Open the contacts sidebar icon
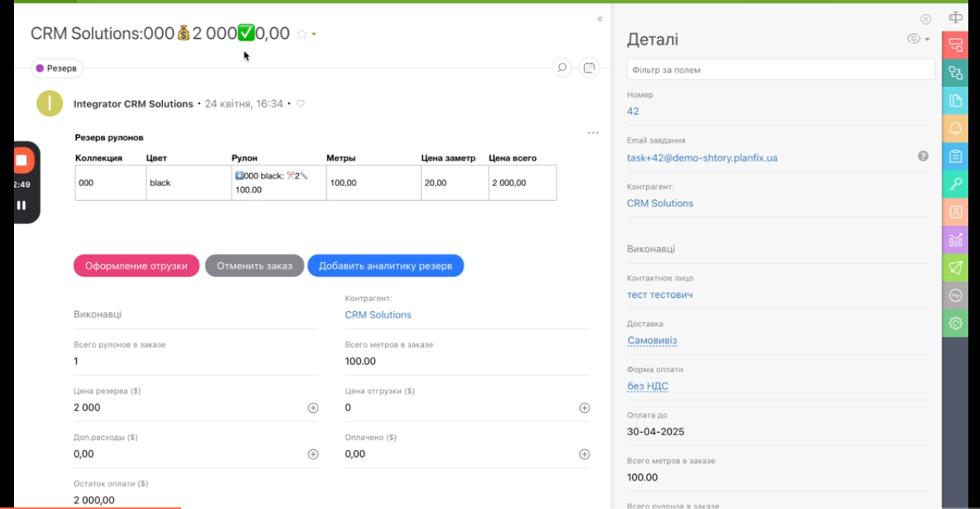The width and height of the screenshot is (980, 509). pyautogui.click(x=955, y=212)
